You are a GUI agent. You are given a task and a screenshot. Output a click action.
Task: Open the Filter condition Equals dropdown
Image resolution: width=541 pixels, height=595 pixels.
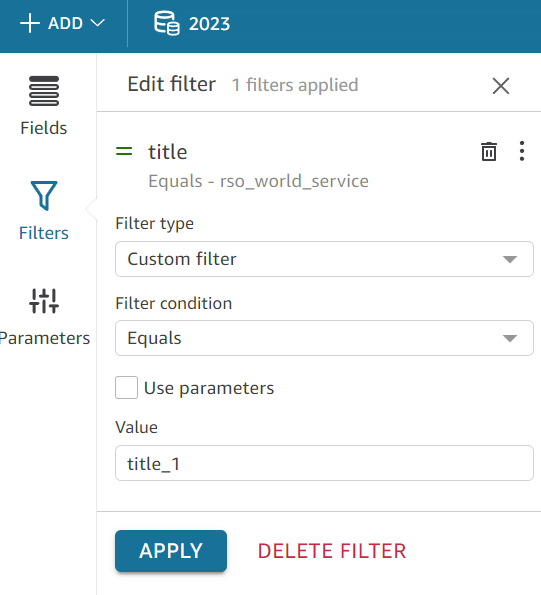tap(324, 338)
